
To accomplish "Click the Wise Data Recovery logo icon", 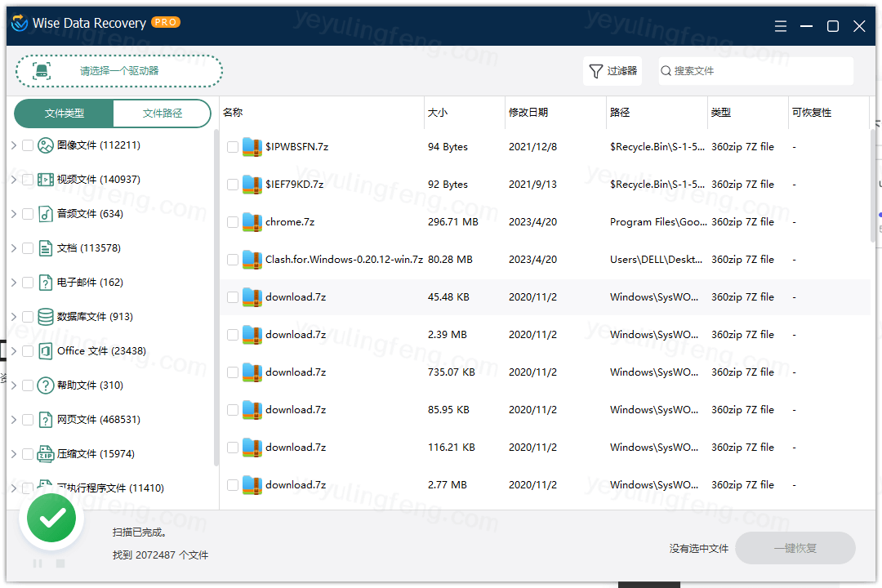I will (x=20, y=23).
